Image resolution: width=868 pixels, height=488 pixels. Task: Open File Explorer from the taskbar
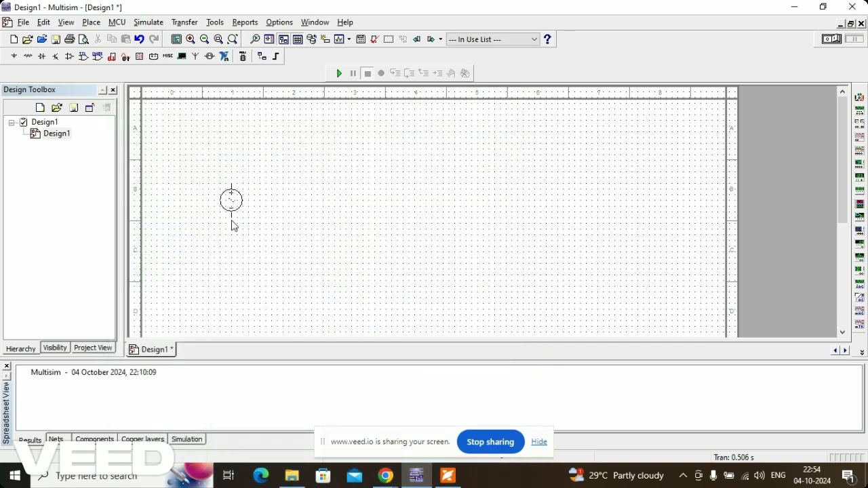click(292, 476)
